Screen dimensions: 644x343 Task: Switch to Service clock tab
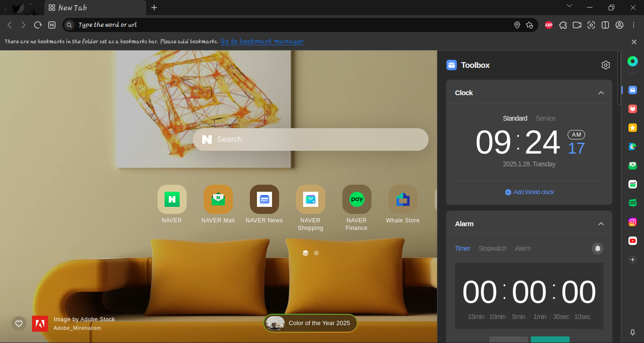[545, 118]
